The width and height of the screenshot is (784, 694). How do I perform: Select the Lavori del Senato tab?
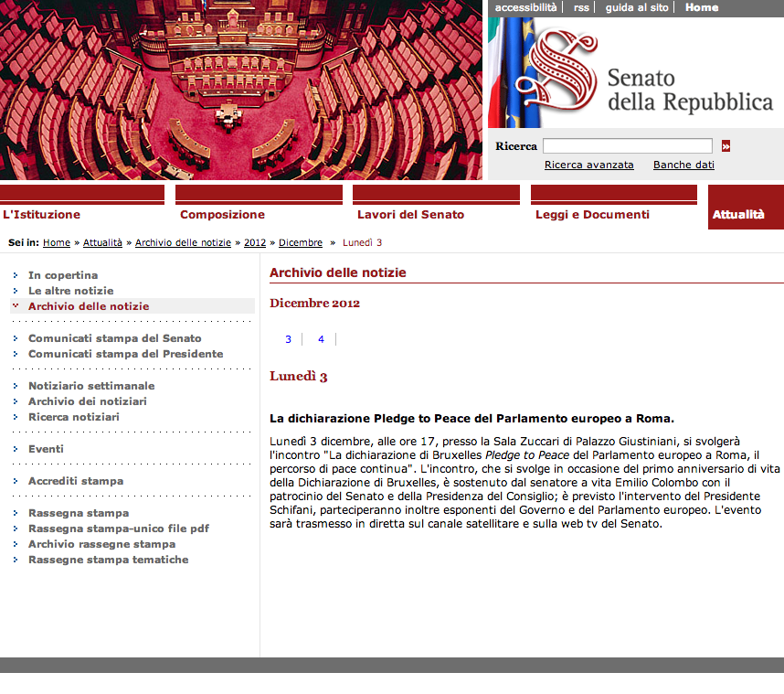pos(410,215)
